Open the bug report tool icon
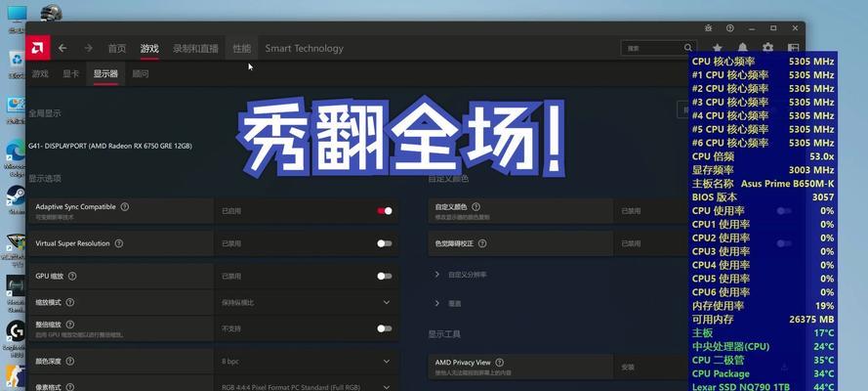 point(709,28)
